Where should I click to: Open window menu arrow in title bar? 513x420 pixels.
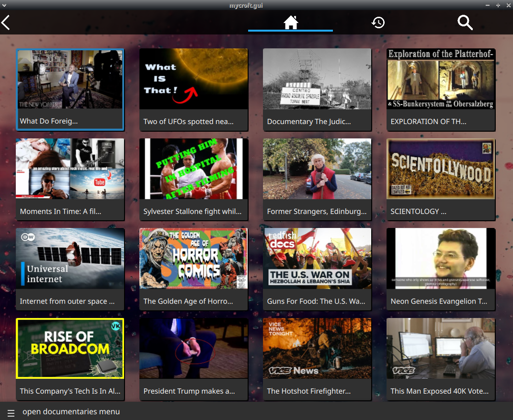(4, 5)
